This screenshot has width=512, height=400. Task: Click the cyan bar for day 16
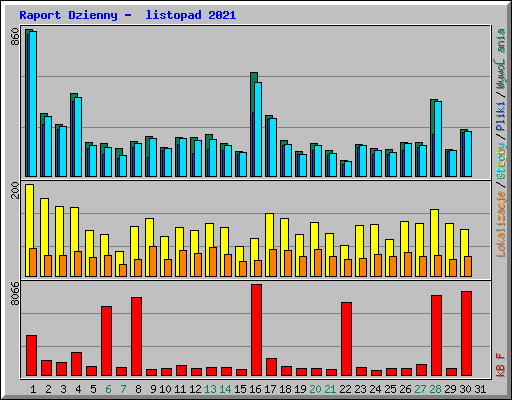[258, 129]
